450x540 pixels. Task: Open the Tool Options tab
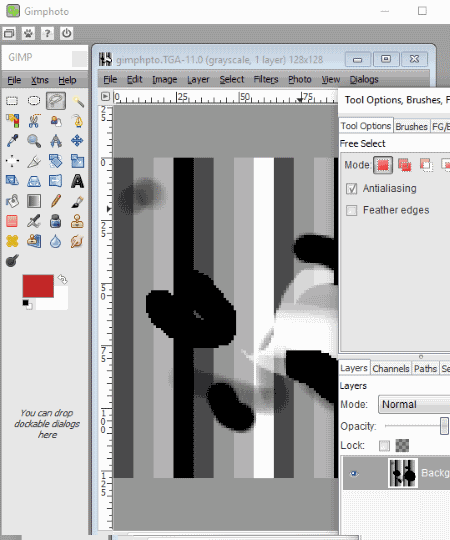pos(366,126)
